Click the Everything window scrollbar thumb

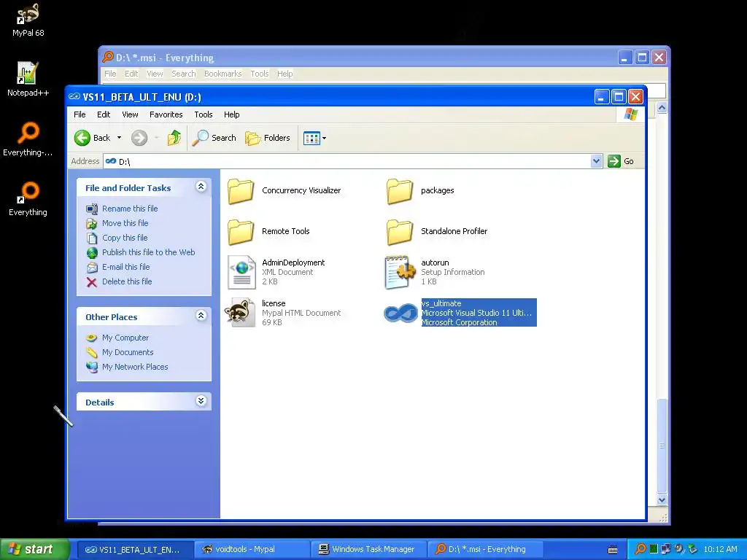(662, 446)
